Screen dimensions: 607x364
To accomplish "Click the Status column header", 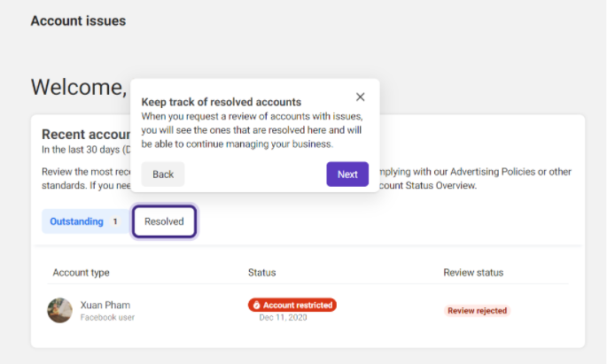I will (x=261, y=272).
